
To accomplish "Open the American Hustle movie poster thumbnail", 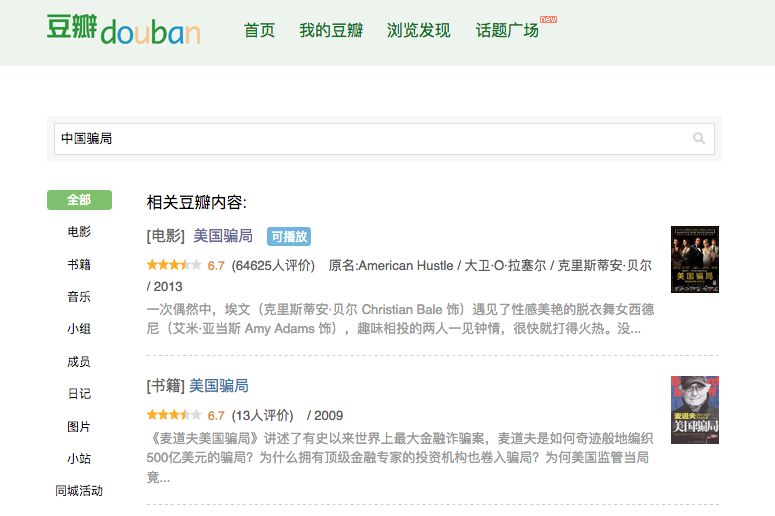I will [x=694, y=259].
